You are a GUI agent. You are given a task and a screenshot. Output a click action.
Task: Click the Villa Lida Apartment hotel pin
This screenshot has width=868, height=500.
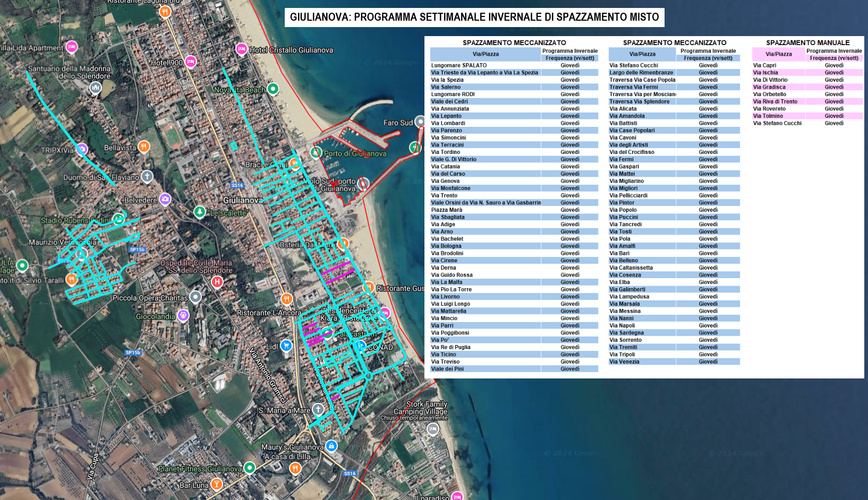[72, 47]
